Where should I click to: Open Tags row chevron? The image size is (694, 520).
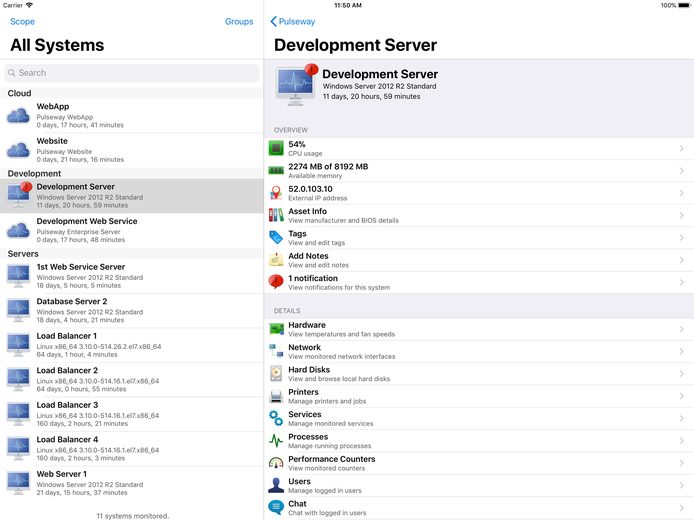(682, 238)
